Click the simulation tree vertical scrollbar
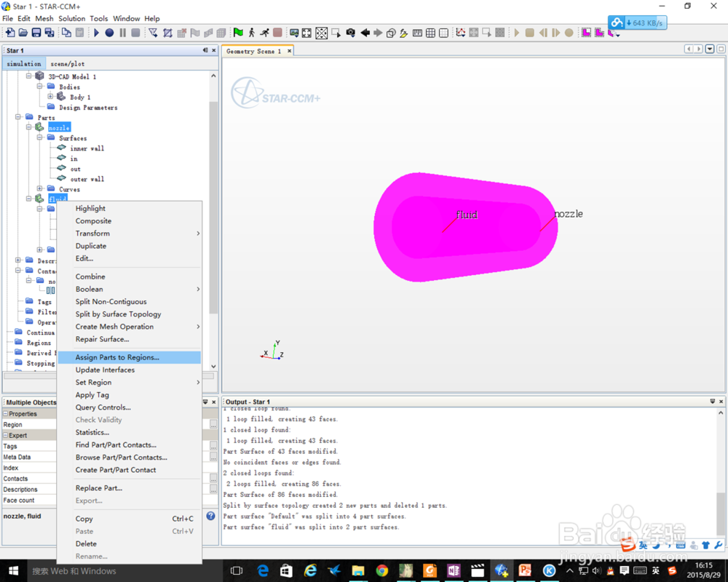 (x=213, y=207)
